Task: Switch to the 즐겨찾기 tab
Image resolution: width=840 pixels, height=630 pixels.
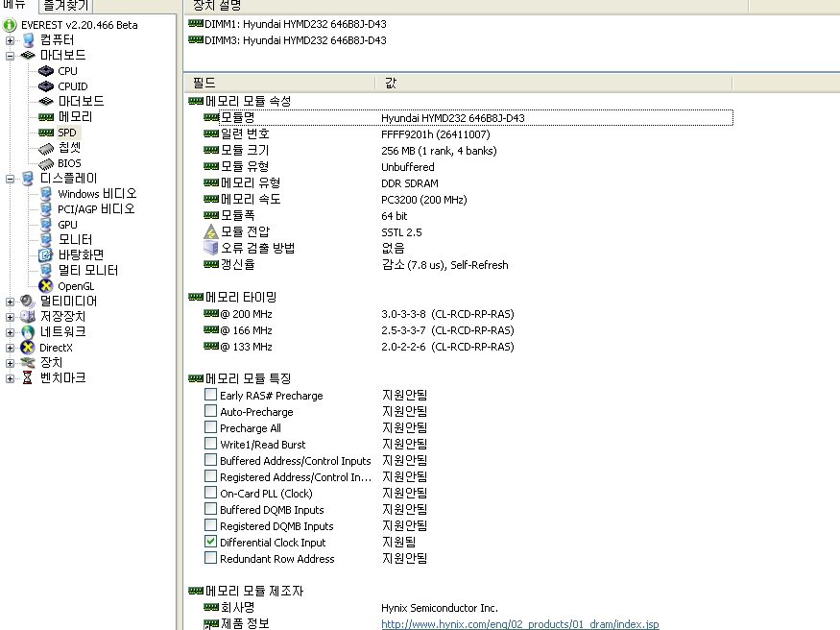Action: 65,6
